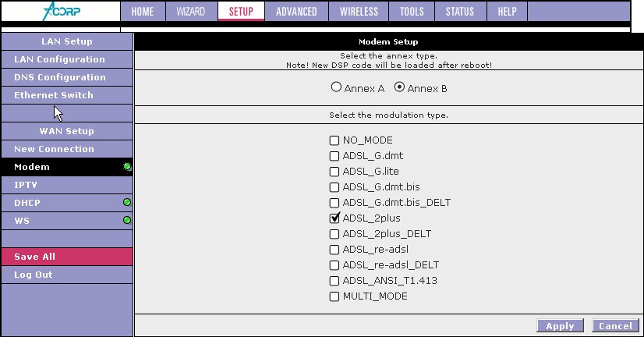
Task: Switch to the WIRELESS tab
Action: (x=359, y=11)
